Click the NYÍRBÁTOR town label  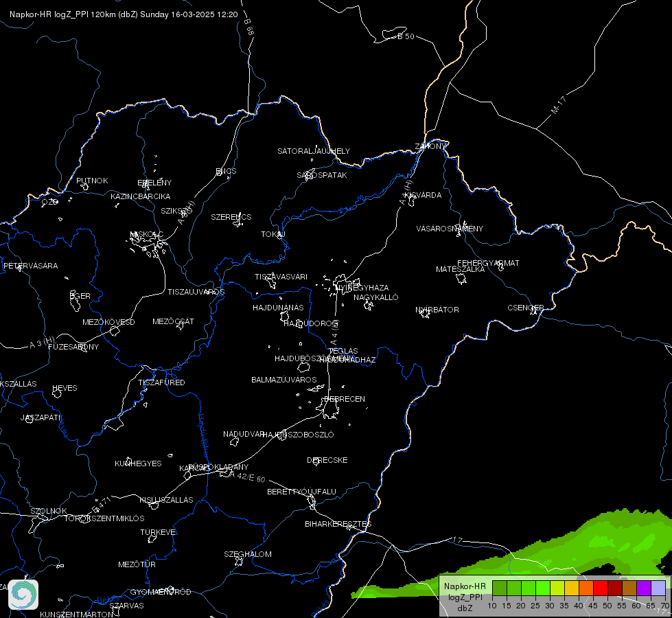(x=437, y=310)
